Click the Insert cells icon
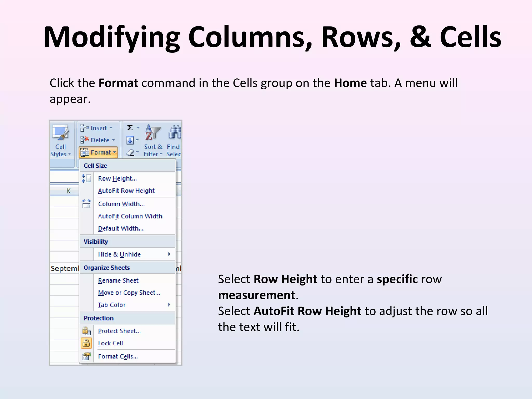Image resolution: width=532 pixels, height=399 pixels. (84, 128)
